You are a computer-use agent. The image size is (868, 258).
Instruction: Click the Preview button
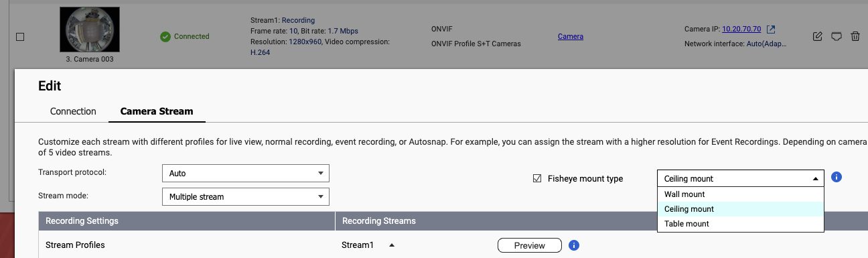coord(530,245)
